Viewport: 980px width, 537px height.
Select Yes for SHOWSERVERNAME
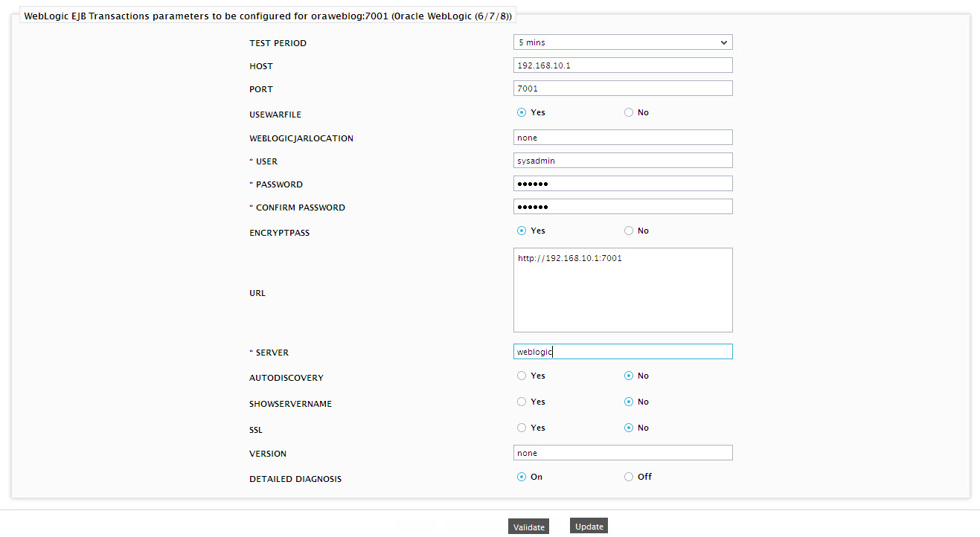click(522, 402)
